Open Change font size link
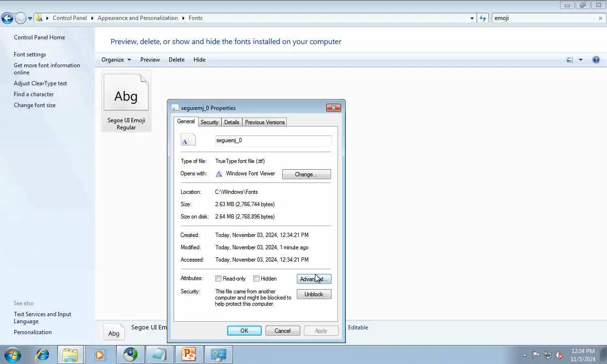 [x=35, y=105]
